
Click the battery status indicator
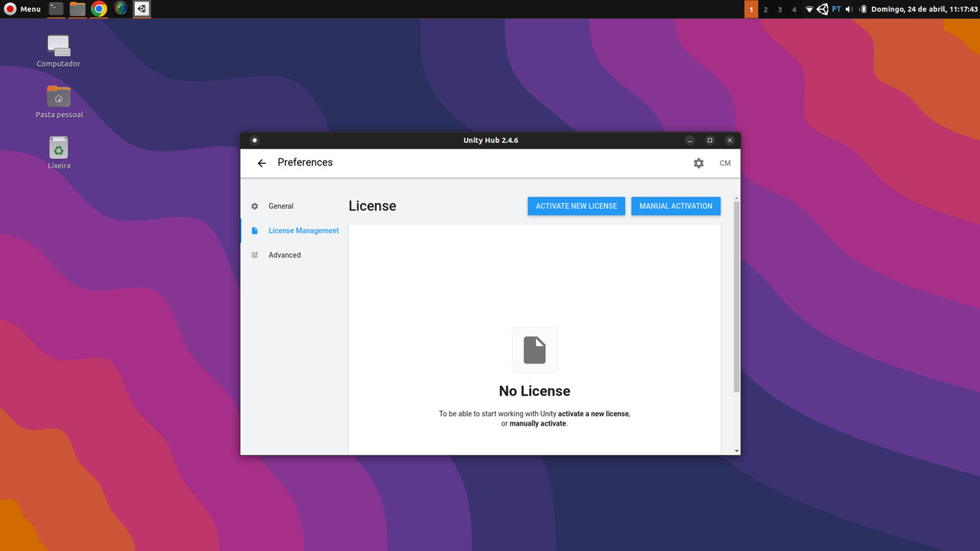[x=863, y=9]
